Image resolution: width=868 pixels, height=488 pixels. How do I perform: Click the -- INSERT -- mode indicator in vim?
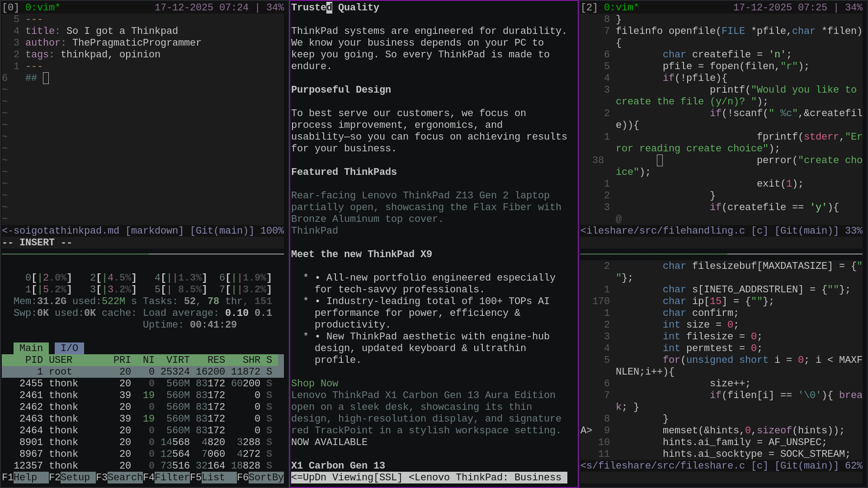[36, 243]
